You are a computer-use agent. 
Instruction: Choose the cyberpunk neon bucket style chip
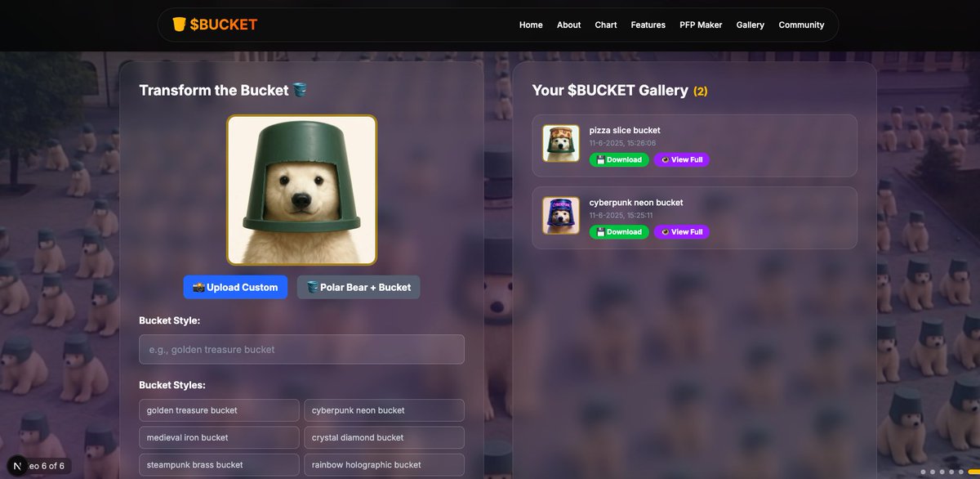pos(384,410)
